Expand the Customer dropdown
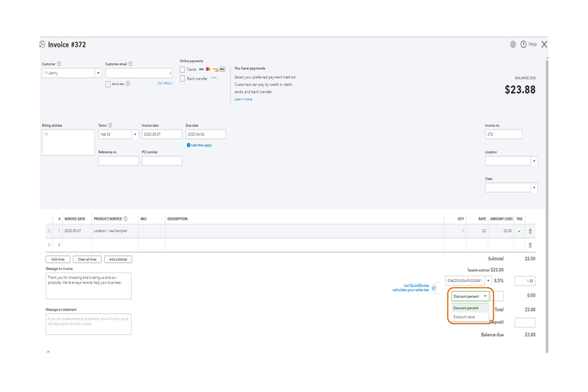This screenshot has width=588, height=392. click(x=98, y=73)
